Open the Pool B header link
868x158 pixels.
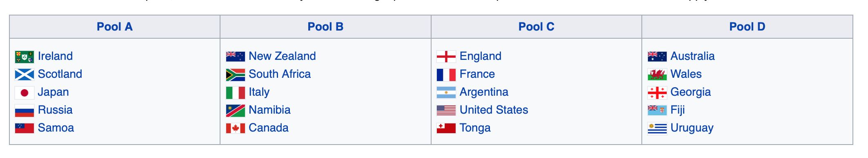(325, 27)
